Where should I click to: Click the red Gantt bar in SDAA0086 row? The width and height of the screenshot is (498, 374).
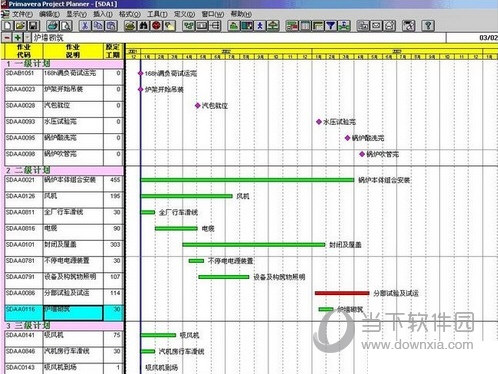tap(342, 293)
